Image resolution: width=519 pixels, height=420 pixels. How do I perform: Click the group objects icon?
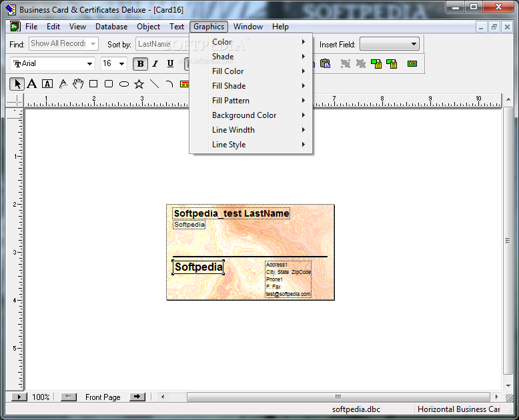click(x=346, y=63)
